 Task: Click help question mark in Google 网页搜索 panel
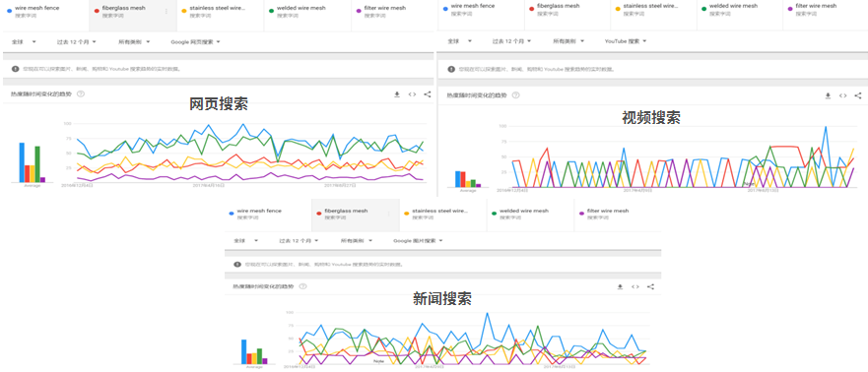81,93
